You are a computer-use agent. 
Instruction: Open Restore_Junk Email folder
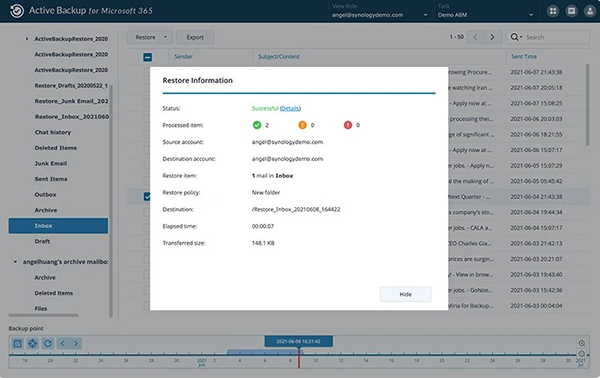[x=71, y=101]
